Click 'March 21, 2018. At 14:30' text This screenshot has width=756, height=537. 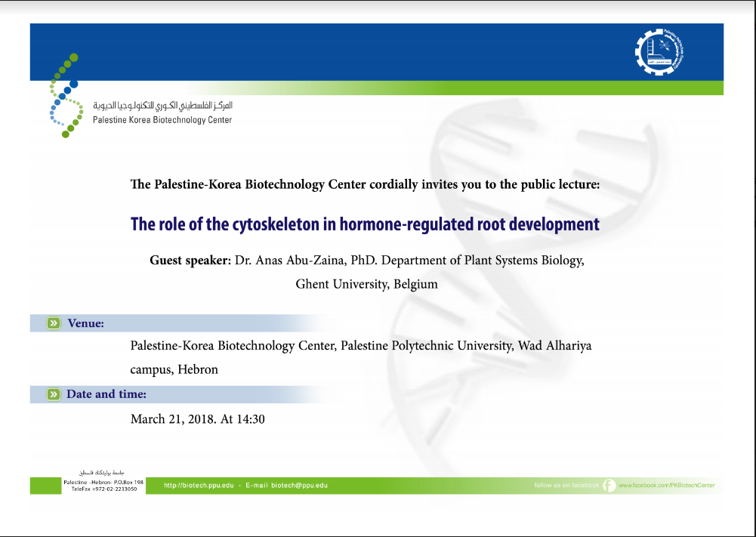[x=198, y=419]
